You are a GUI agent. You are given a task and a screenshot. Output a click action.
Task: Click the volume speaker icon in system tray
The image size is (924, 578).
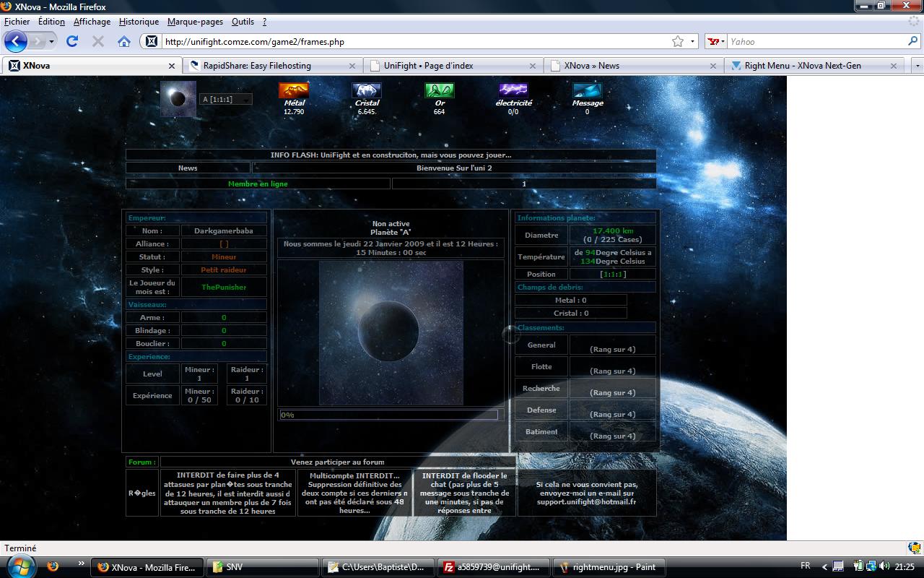pos(885,566)
